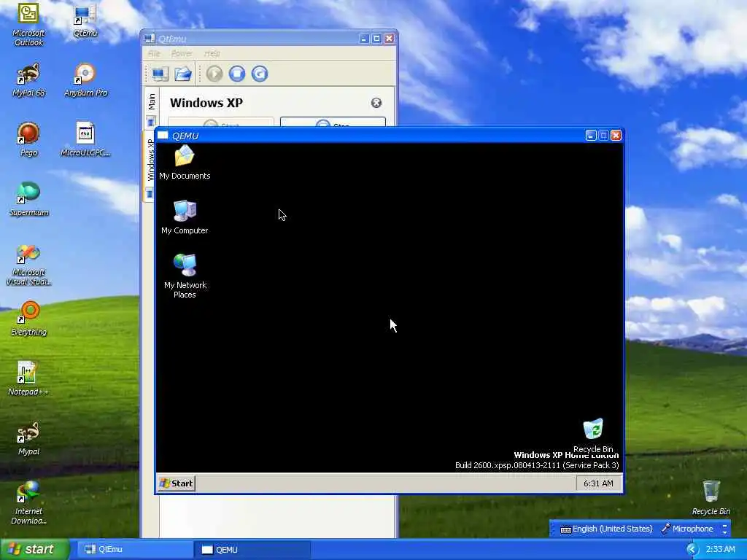Select the Supermium browser desktop icon
Viewport: 747px width, 560px height.
tap(28, 200)
